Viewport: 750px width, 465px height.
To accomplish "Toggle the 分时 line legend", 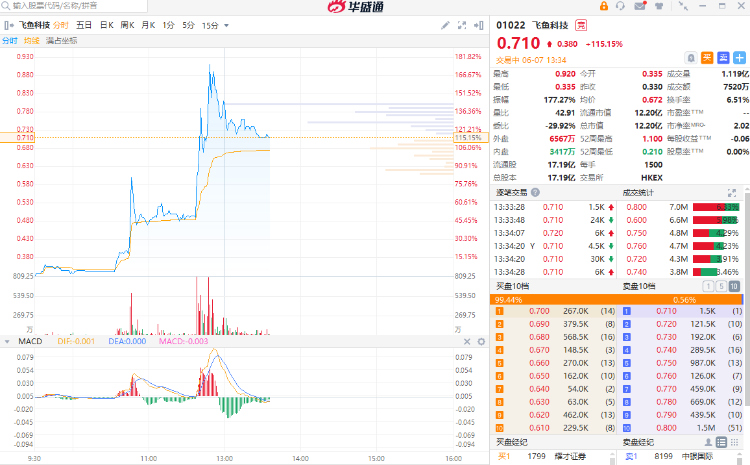I will pos(10,41).
